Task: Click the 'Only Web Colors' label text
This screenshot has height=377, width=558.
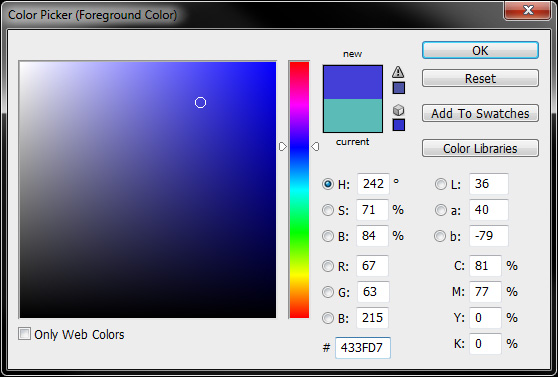Action: [79, 335]
